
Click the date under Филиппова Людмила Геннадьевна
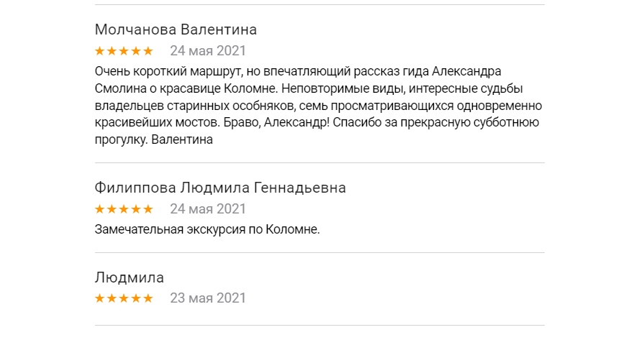(x=208, y=209)
